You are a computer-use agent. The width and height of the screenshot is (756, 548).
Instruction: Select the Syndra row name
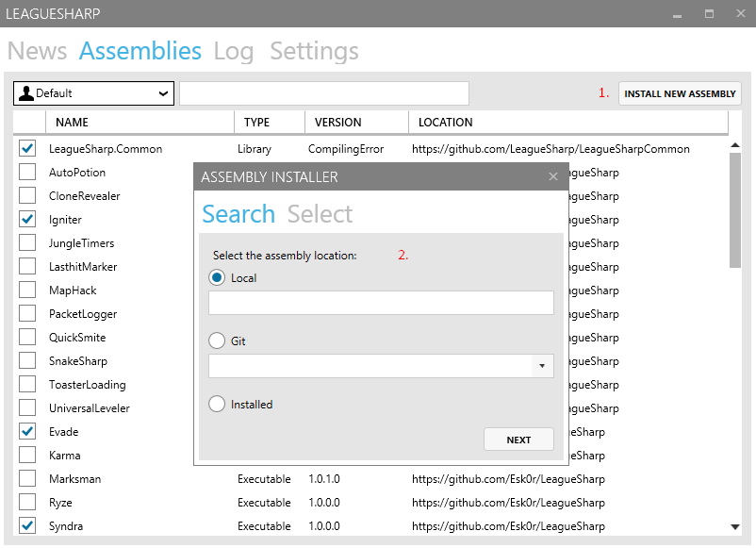[x=66, y=526]
